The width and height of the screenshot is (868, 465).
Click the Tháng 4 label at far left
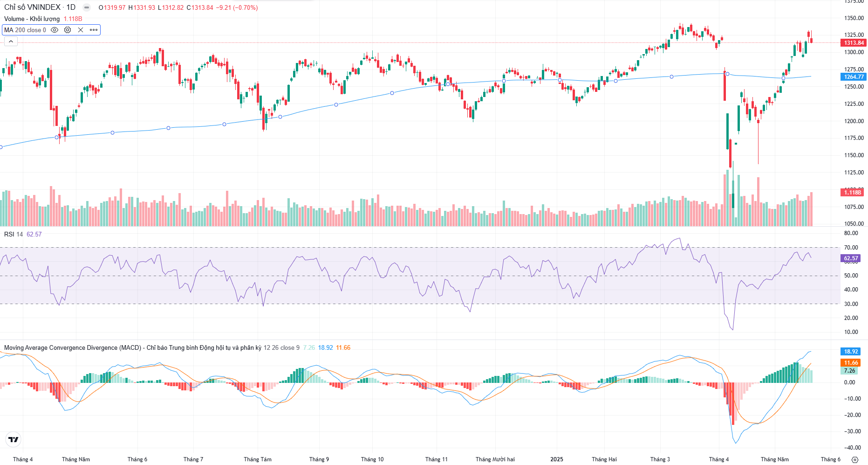23,459
